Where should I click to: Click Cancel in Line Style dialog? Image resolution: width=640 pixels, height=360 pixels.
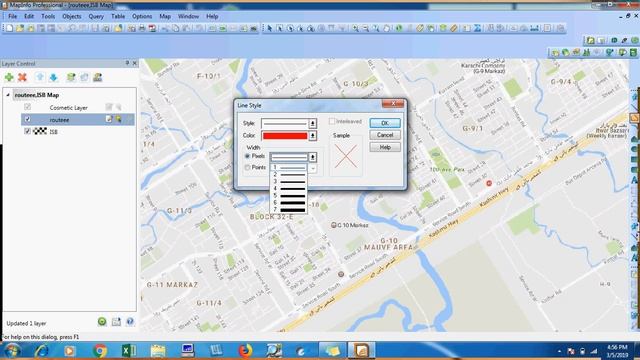pyautogui.click(x=385, y=135)
